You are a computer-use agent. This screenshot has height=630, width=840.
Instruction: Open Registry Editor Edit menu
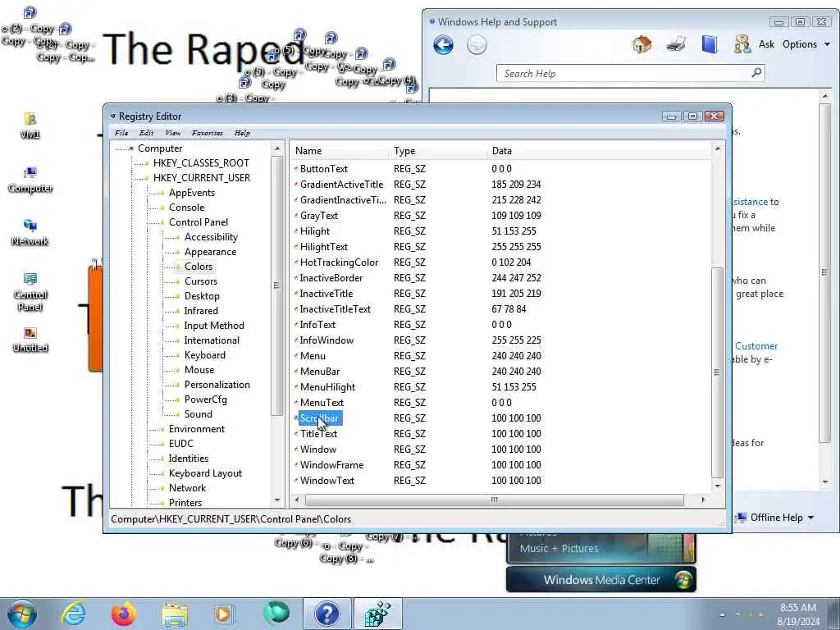(146, 133)
